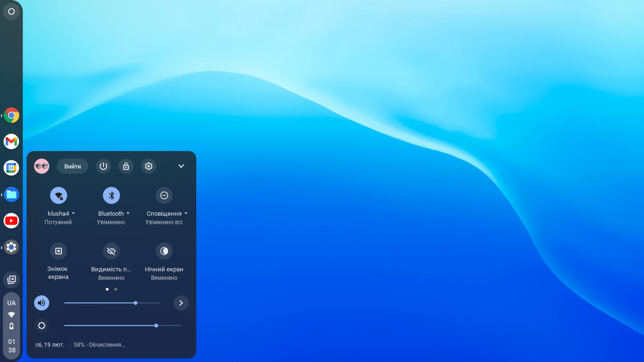The image size is (644, 362).
Task: Open Сповіщення dropdown options
Action: click(186, 213)
